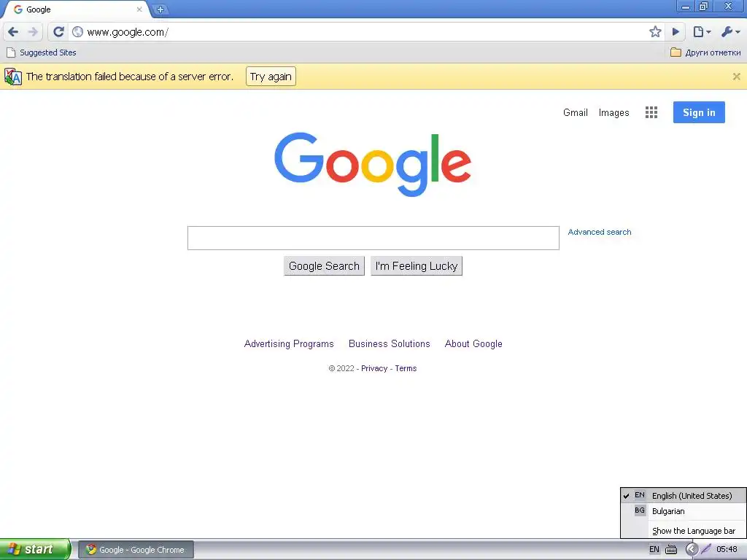This screenshot has width=747, height=560.
Task: Open Suggested Sites bookmark
Action: (x=42, y=52)
